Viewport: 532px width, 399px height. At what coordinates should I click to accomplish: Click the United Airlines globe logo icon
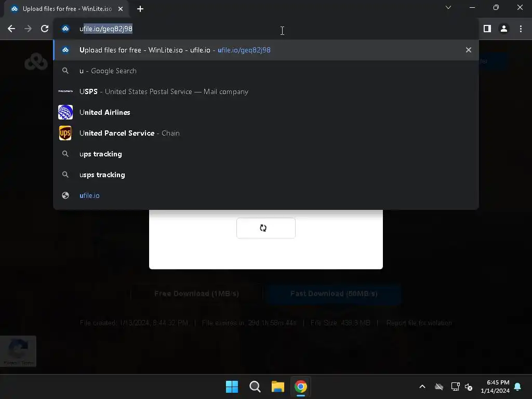[x=65, y=112]
